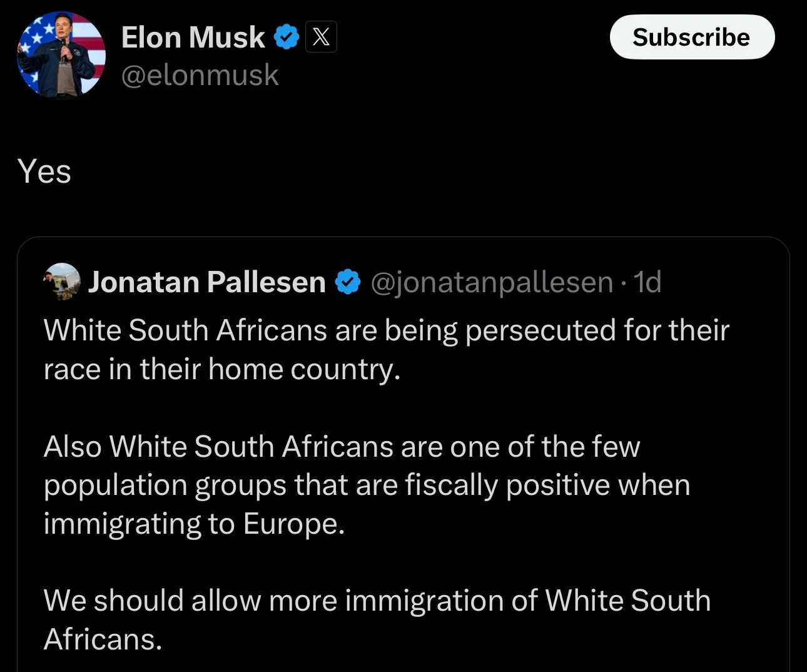Click the paragraph about fiscally positive immigrants

pos(367,484)
